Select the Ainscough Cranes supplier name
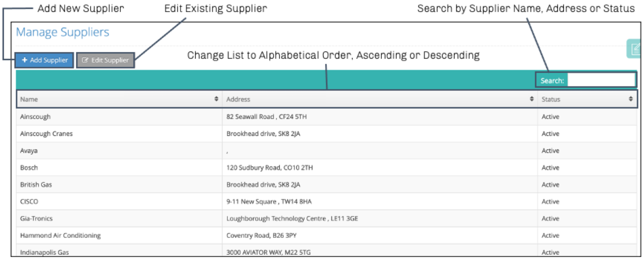The height and width of the screenshot is (259, 644). (x=46, y=134)
